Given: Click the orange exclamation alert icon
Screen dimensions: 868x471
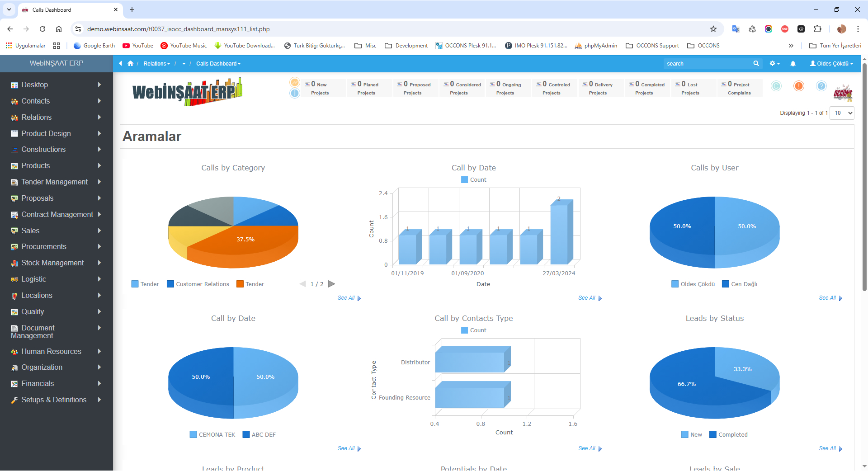Looking at the screenshot, I should point(799,86).
